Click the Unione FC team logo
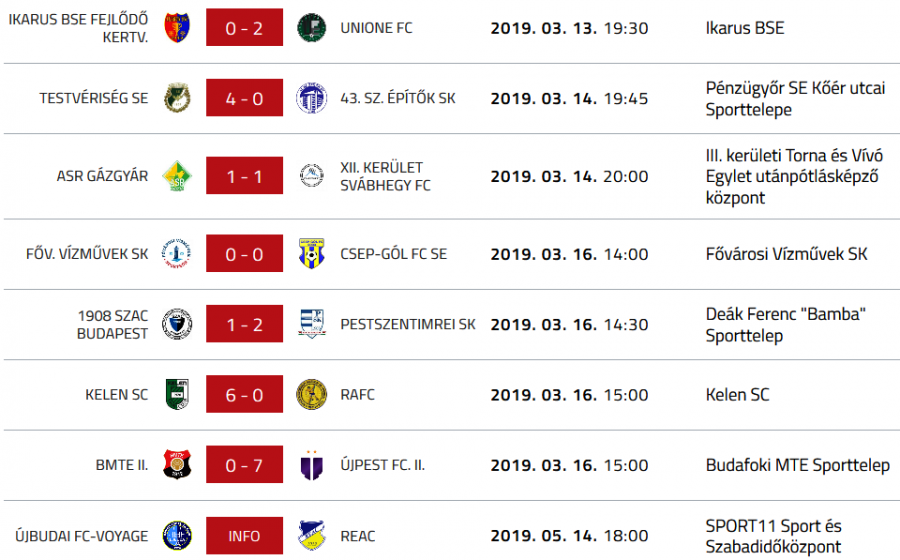Image resolution: width=900 pixels, height=560 pixels. tap(311, 28)
